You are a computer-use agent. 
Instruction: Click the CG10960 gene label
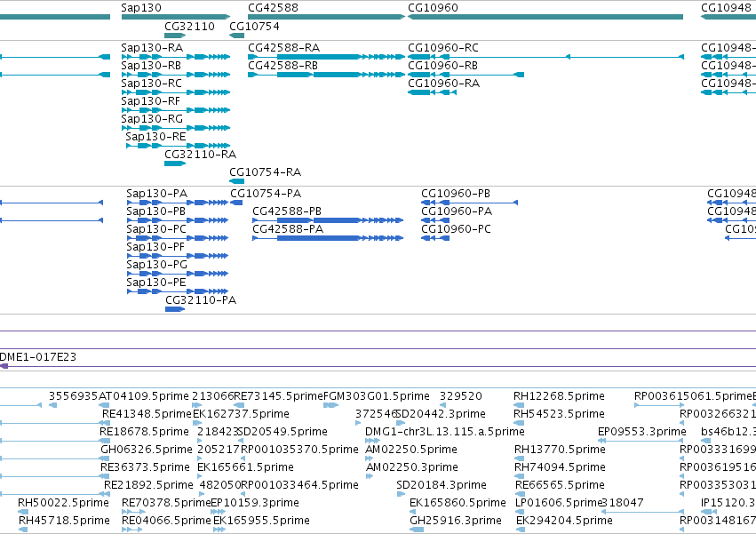433,8
